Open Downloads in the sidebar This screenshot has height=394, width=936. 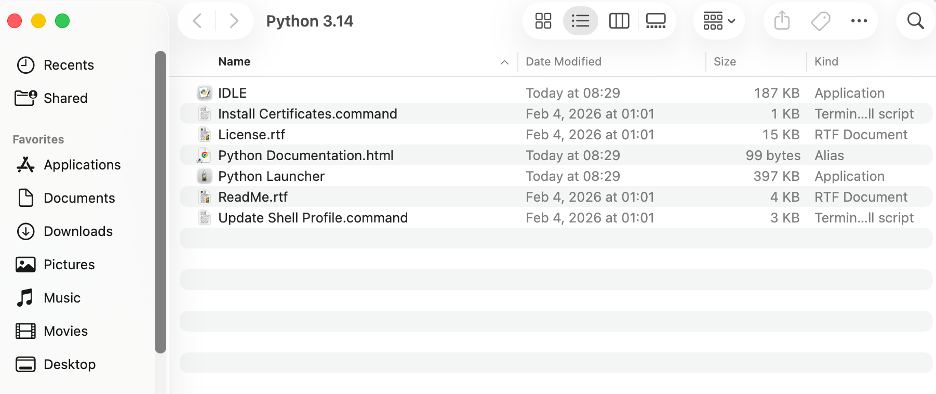coord(78,232)
